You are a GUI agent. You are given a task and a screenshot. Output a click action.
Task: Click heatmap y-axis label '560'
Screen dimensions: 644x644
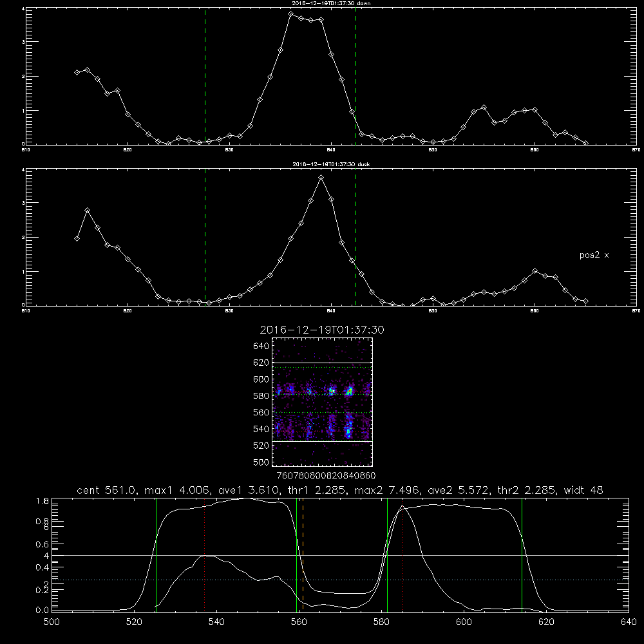[x=261, y=412]
